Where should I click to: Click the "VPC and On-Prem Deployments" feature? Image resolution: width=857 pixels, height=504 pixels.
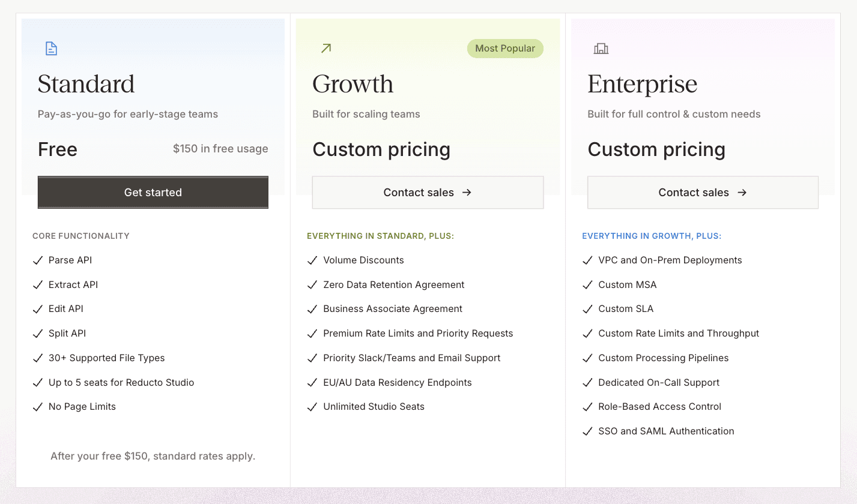click(670, 260)
